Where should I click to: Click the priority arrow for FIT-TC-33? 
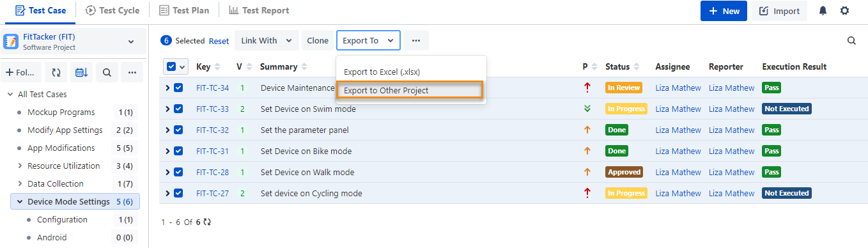coord(587,109)
